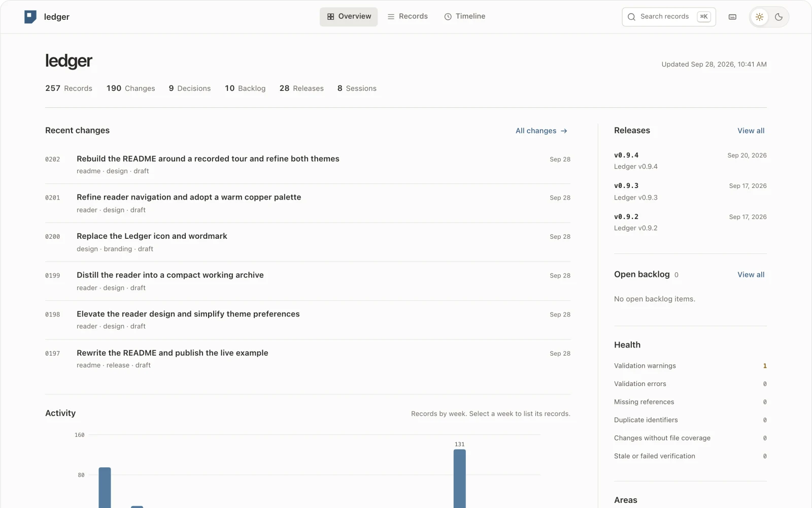Image resolution: width=812 pixels, height=508 pixels.
Task: Open Distill the reader into a compact archive
Action: click(x=308, y=281)
